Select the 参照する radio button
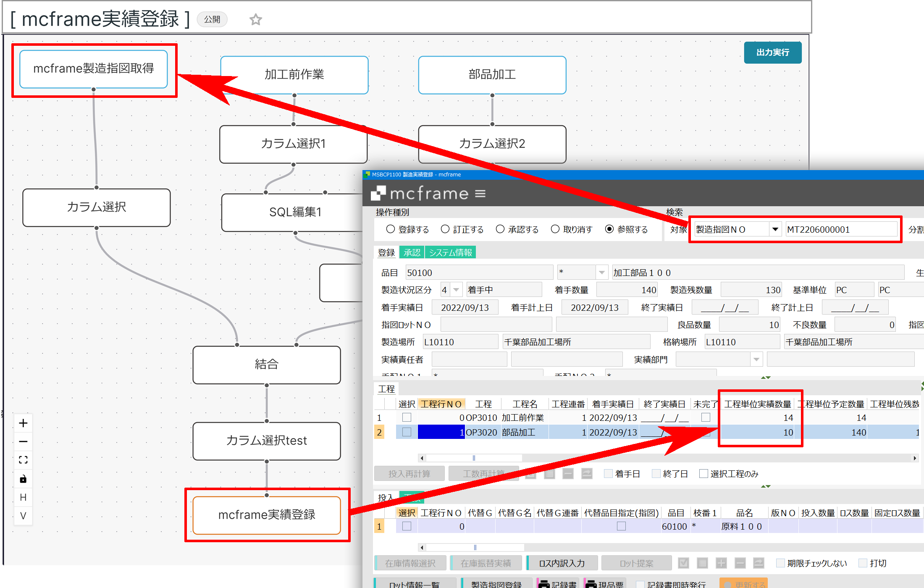This screenshot has height=588, width=924. [x=609, y=229]
